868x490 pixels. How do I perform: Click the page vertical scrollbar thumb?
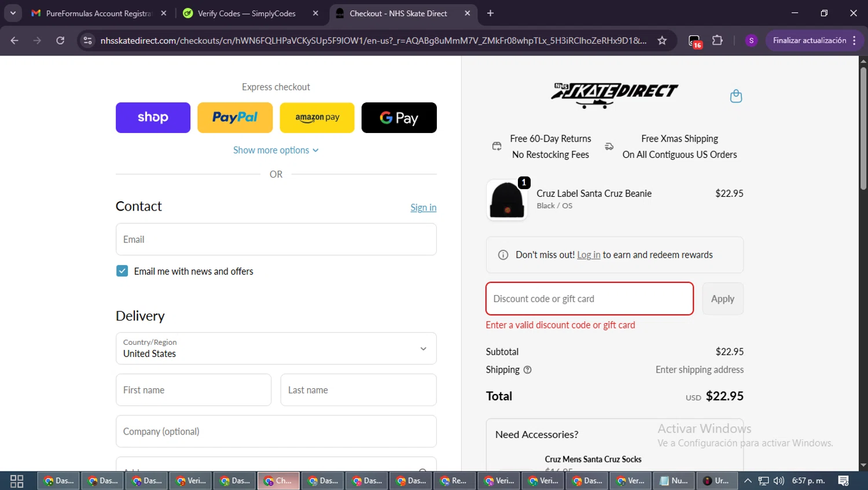click(x=863, y=128)
